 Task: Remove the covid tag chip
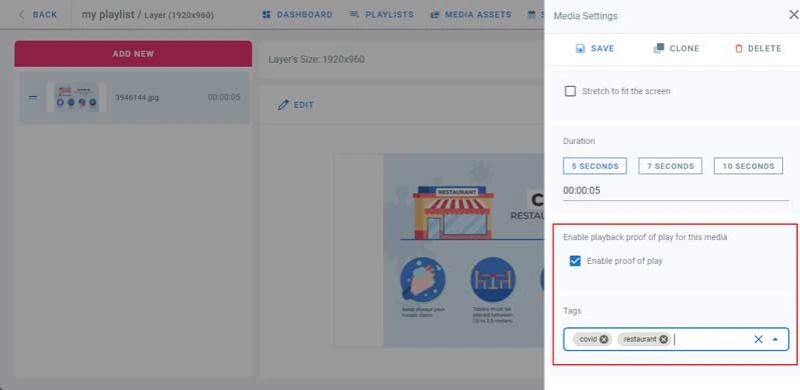click(604, 339)
